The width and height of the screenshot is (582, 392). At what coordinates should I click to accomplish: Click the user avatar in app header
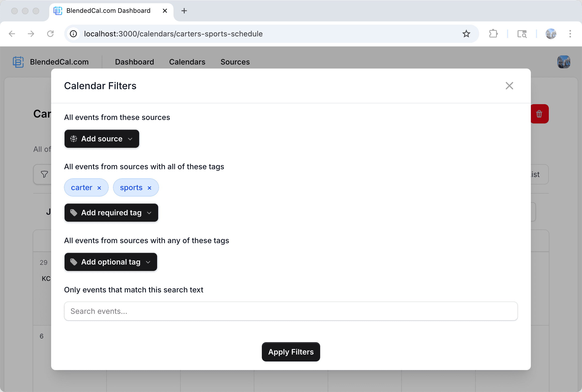(x=564, y=62)
